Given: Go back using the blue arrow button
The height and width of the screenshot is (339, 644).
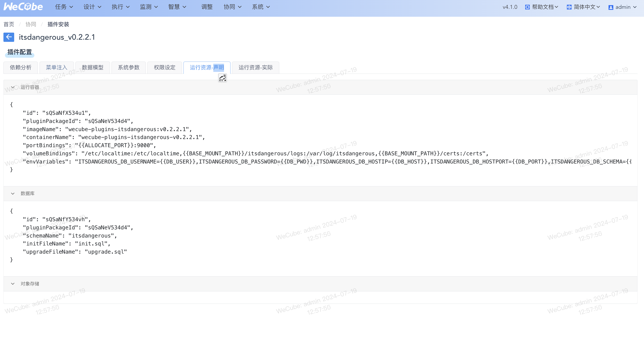Looking at the screenshot, I should pyautogui.click(x=9, y=37).
